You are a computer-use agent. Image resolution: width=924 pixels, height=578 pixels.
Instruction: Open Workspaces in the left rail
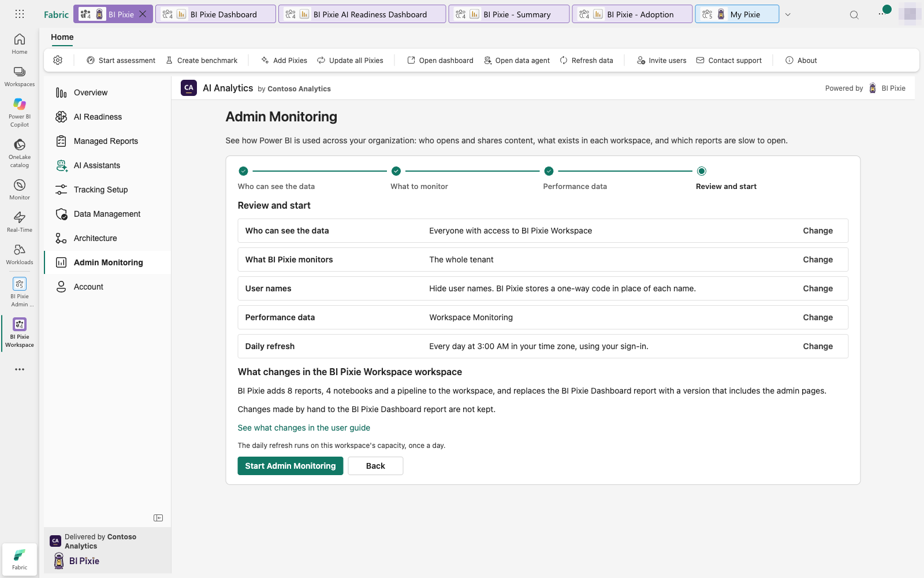coord(20,76)
